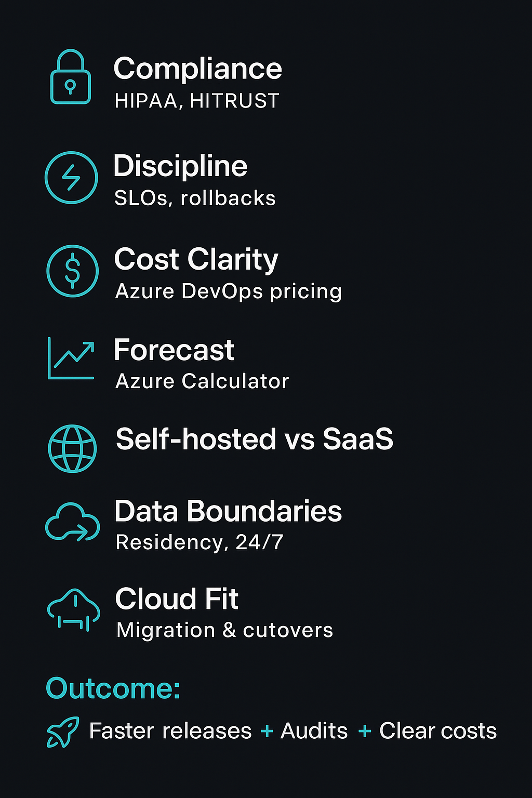Click the Azure DevOps pricing text
Image resolution: width=532 pixels, height=798 pixels.
229,292
